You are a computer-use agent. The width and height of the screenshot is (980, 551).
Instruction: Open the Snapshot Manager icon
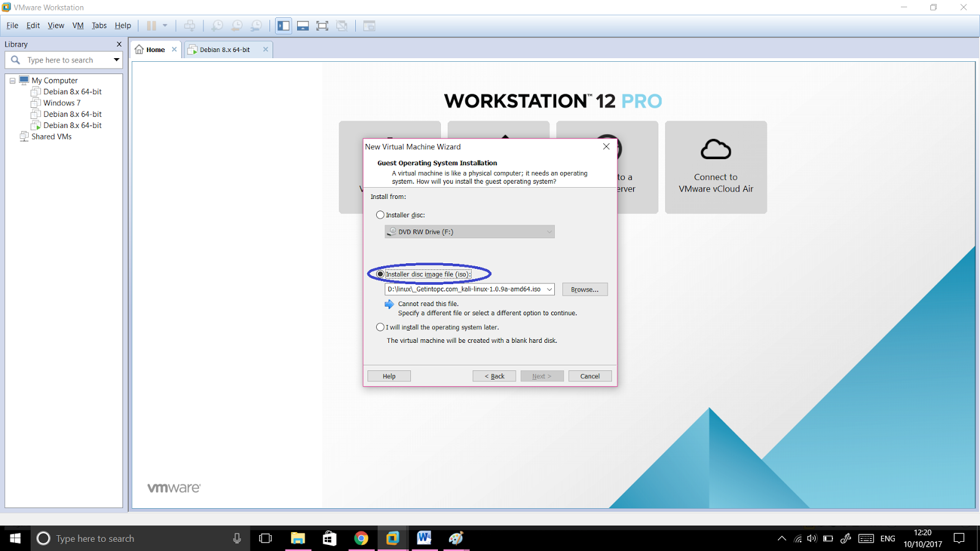257,26
